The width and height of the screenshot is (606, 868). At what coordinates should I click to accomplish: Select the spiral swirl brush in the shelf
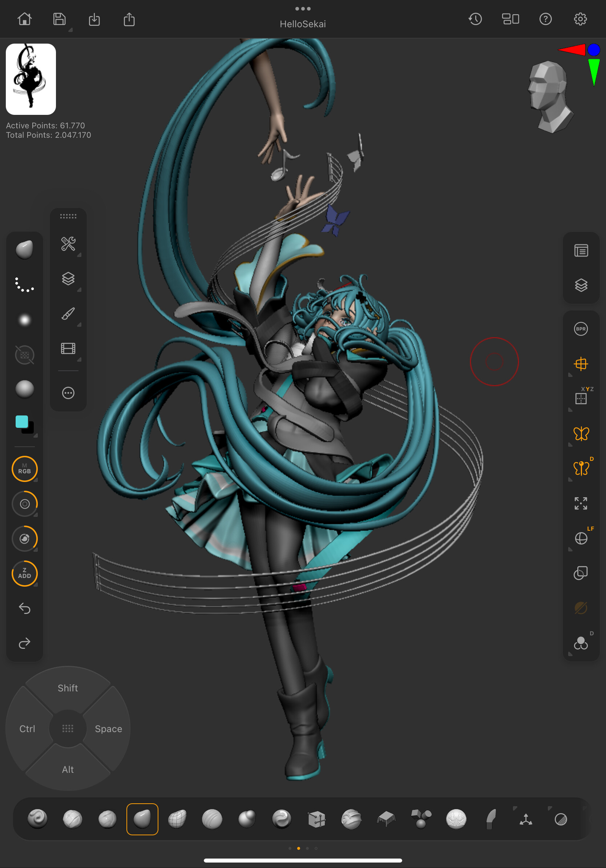[37, 819]
